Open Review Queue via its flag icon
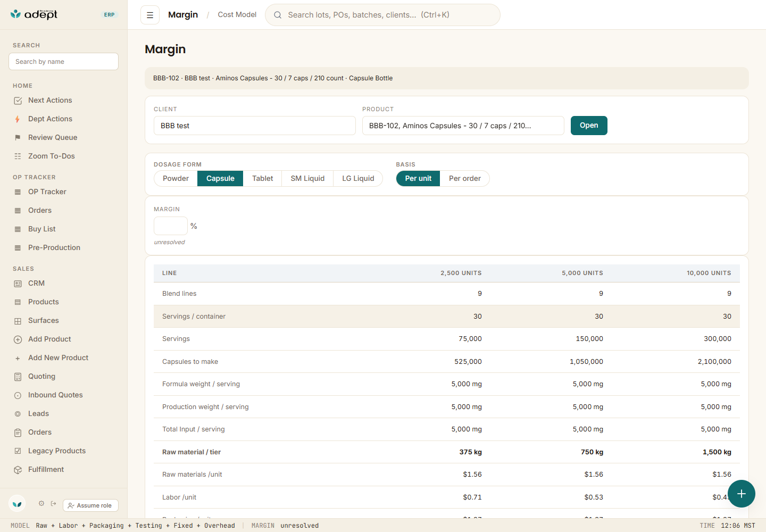 coord(18,138)
